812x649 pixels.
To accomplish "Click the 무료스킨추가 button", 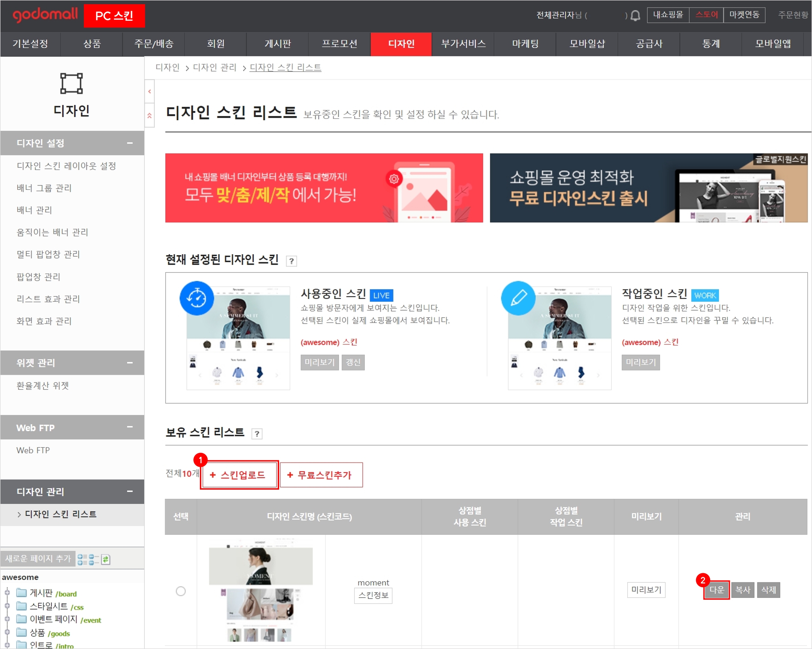I will (x=321, y=474).
